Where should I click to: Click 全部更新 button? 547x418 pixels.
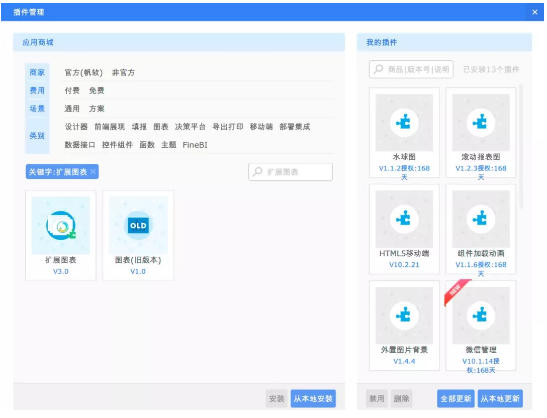[x=456, y=398]
